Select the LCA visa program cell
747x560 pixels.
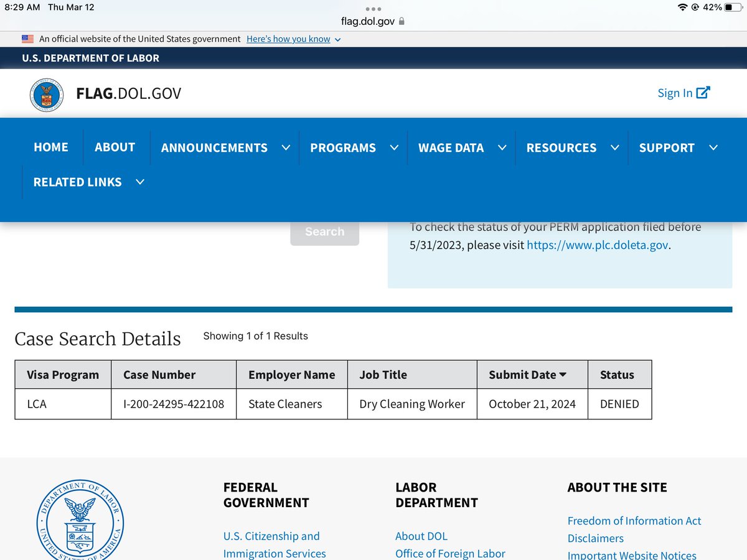point(63,404)
